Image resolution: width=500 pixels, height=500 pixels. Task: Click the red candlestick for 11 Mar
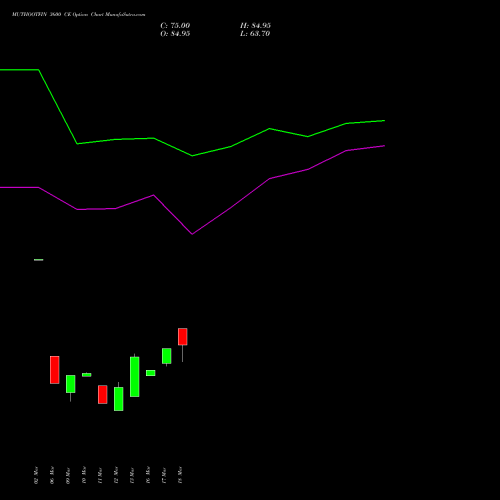point(103,394)
